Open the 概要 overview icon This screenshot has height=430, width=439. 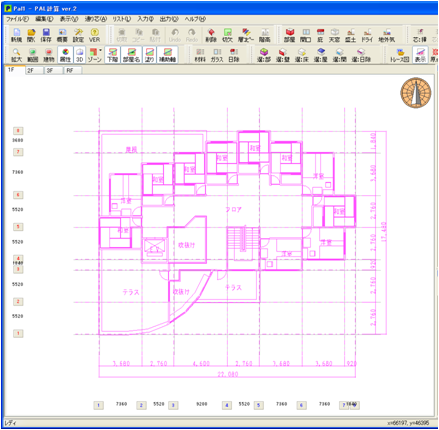(62, 35)
